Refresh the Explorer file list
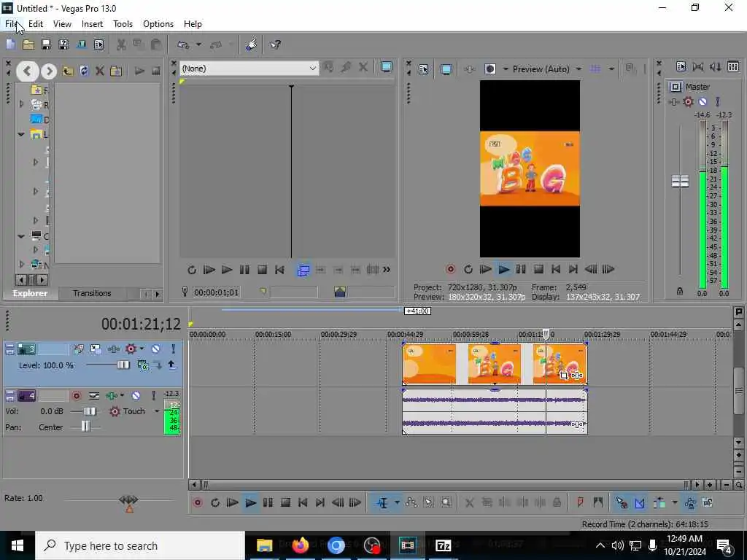Screen dimensions: 747x560 84,71
